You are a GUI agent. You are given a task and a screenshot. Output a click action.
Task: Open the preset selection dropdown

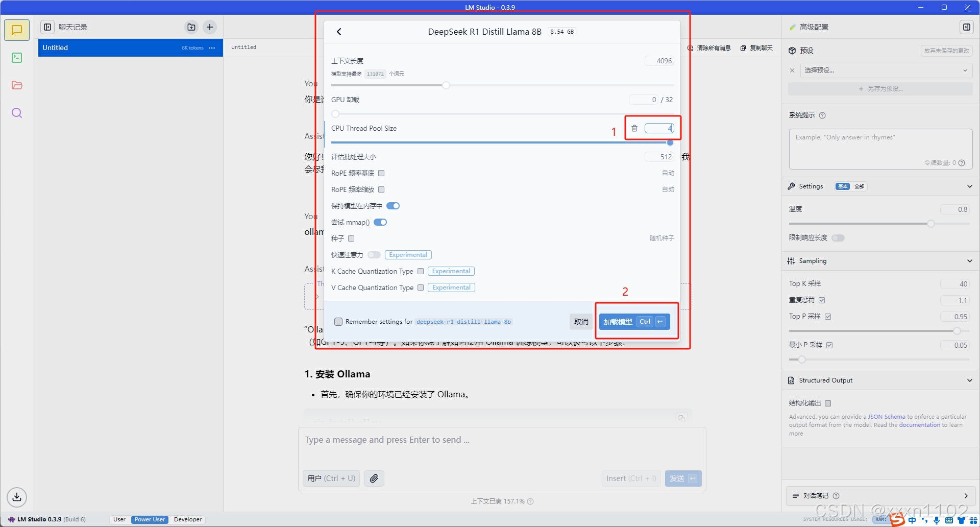(886, 70)
